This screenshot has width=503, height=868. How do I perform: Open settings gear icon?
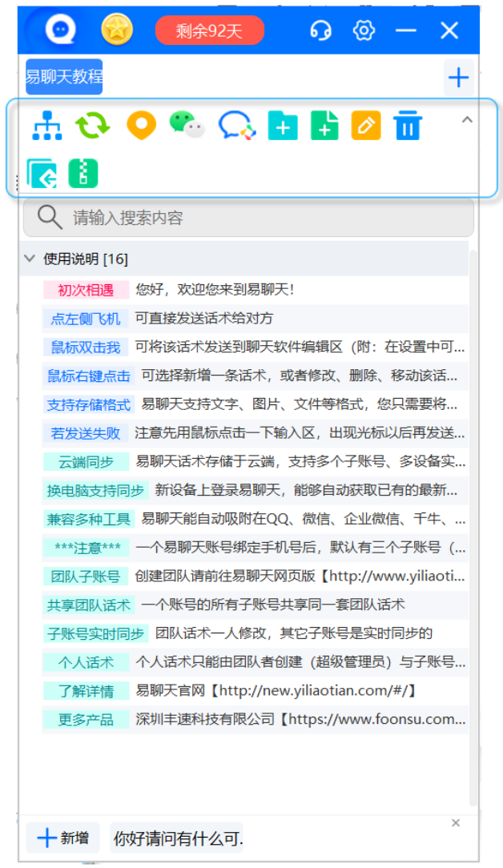tap(364, 30)
